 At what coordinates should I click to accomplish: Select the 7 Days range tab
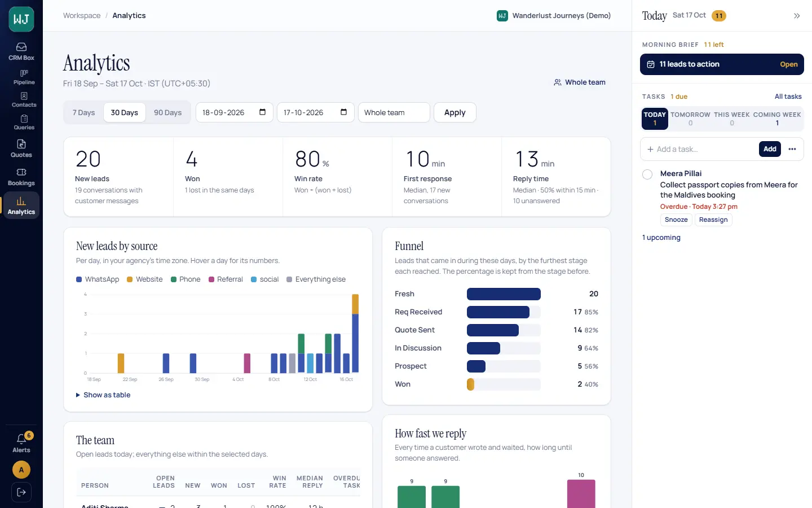tap(83, 112)
